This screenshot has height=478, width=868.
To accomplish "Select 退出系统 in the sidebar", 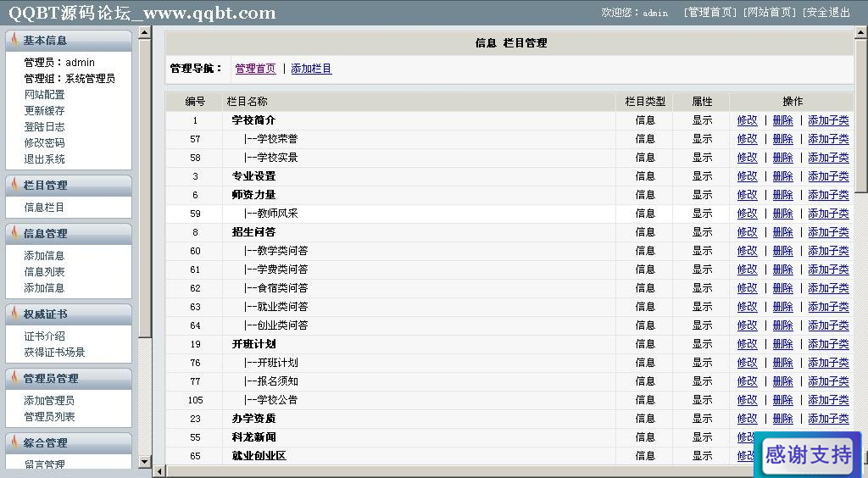I will 44,158.
